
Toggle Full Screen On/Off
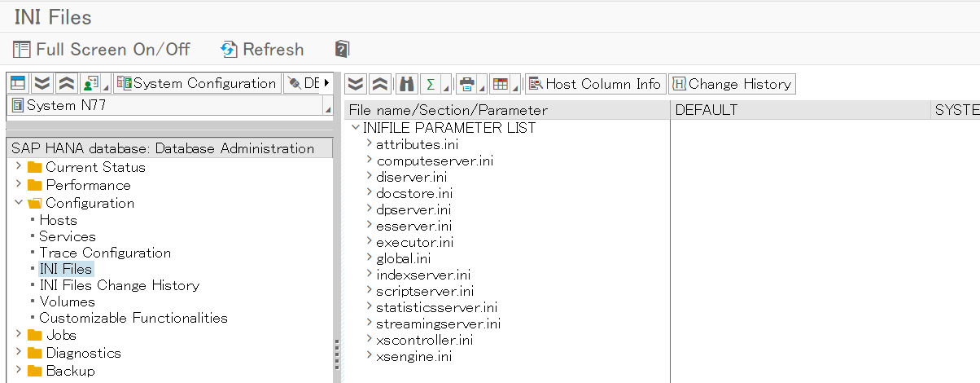[102, 49]
